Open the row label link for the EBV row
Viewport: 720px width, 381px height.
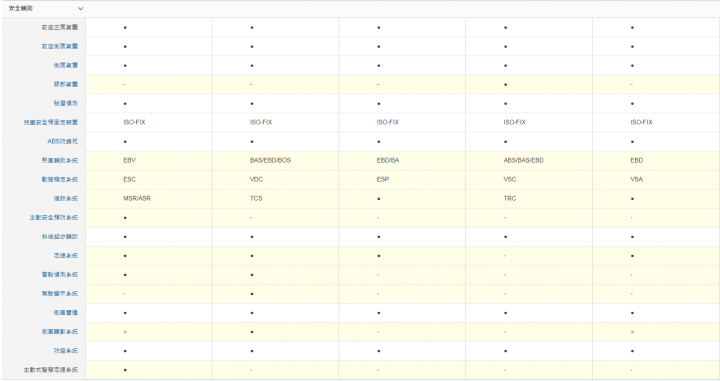(x=60, y=161)
